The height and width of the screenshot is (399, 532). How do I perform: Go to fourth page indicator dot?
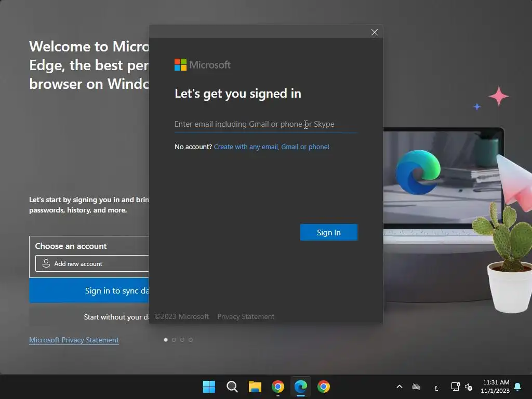point(191,340)
